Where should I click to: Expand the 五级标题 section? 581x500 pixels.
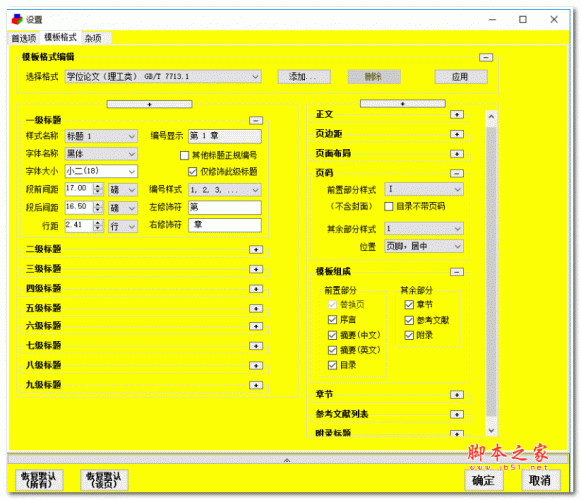[x=256, y=308]
